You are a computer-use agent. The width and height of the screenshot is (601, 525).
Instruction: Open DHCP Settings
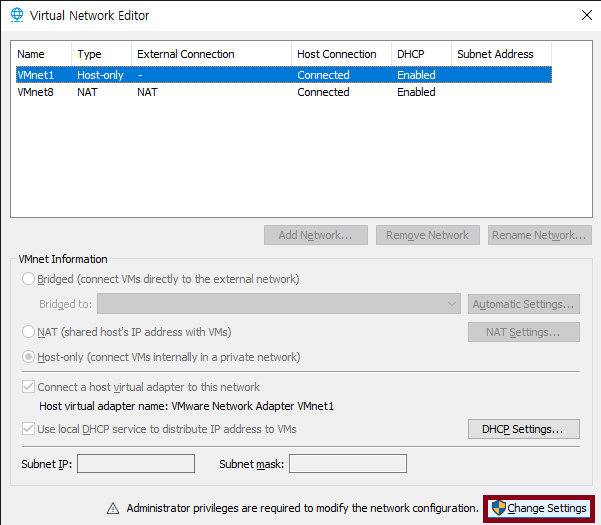(524, 429)
